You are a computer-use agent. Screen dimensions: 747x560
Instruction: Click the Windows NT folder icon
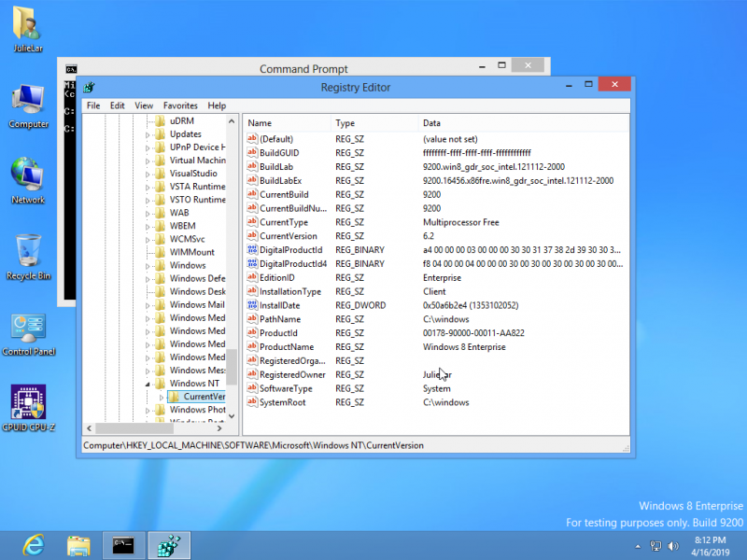(161, 384)
